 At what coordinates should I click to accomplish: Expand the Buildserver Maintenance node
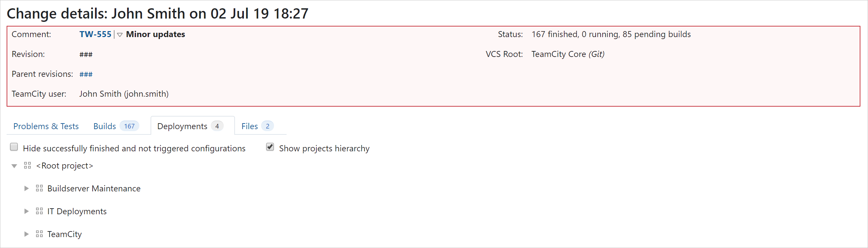pyautogui.click(x=26, y=188)
